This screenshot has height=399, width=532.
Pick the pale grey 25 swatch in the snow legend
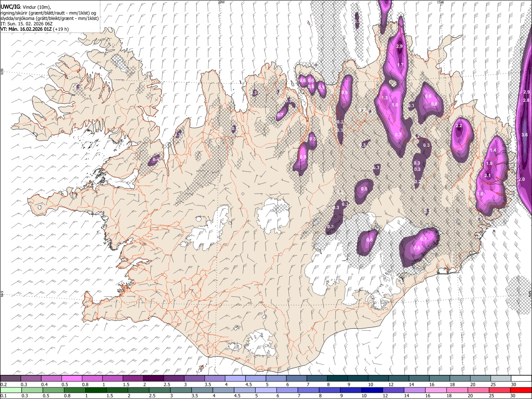tap(501, 379)
